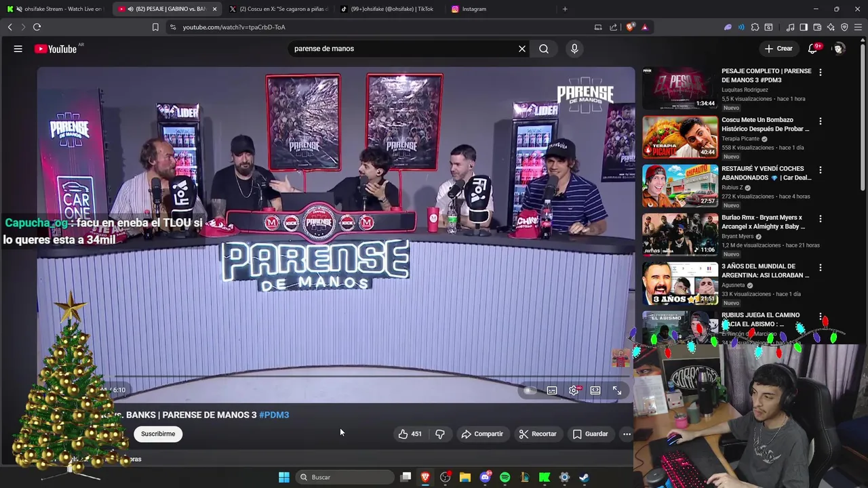
Task: Save the video with Guardar
Action: [590, 434]
